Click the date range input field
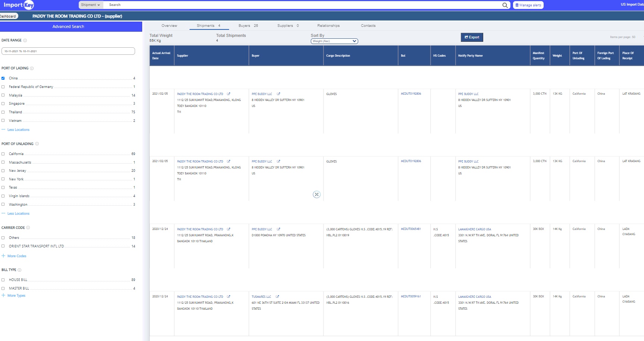This screenshot has width=644, height=341. coord(68,51)
